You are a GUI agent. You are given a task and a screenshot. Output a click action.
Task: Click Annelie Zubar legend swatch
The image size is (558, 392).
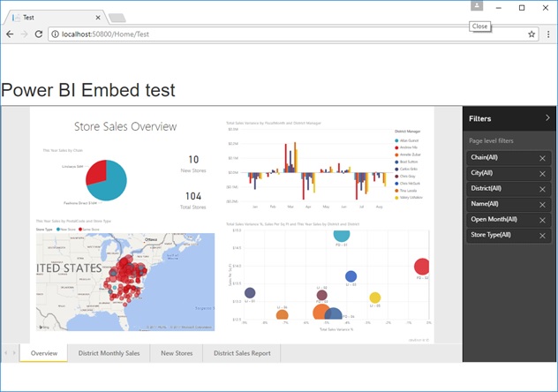click(x=396, y=155)
